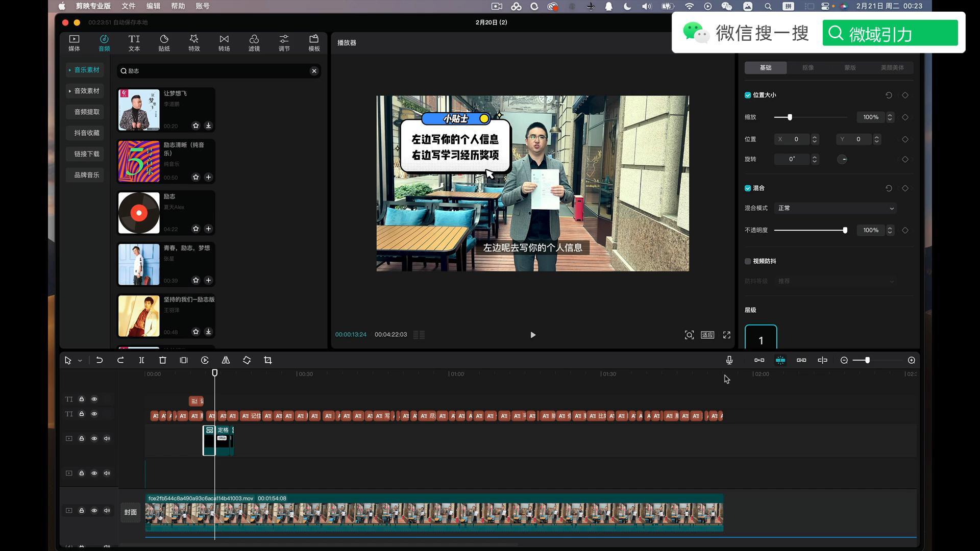Adjust the position Y value stepper

[x=876, y=139]
